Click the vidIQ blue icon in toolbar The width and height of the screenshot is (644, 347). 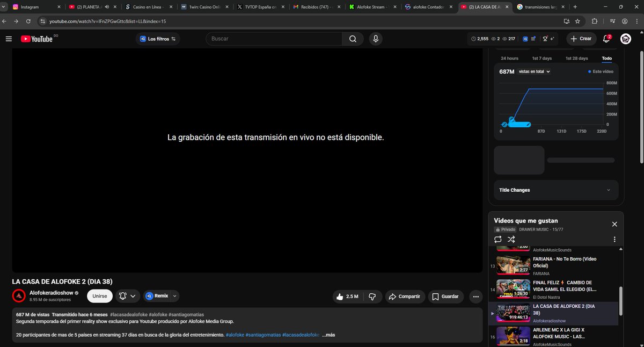click(x=526, y=39)
